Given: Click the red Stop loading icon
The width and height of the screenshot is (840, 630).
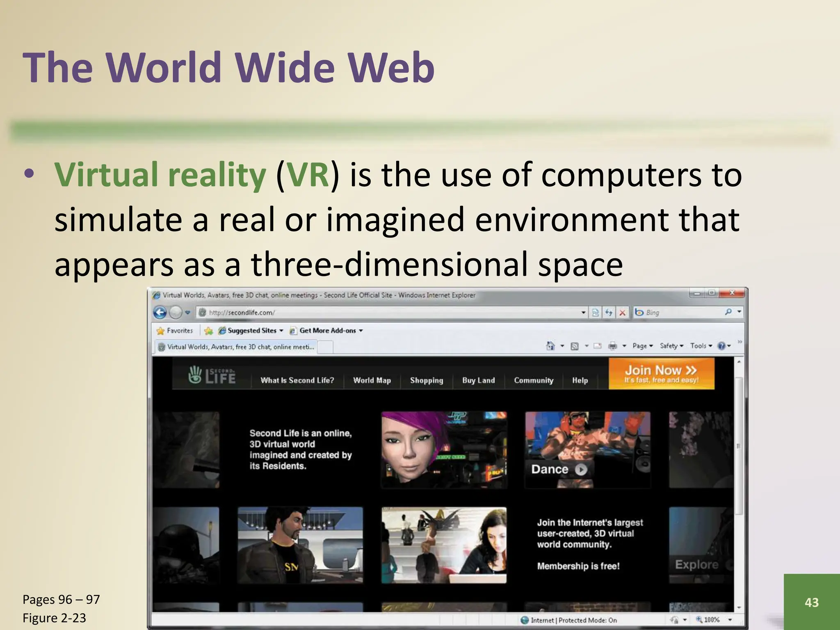Looking at the screenshot, I should (x=623, y=313).
